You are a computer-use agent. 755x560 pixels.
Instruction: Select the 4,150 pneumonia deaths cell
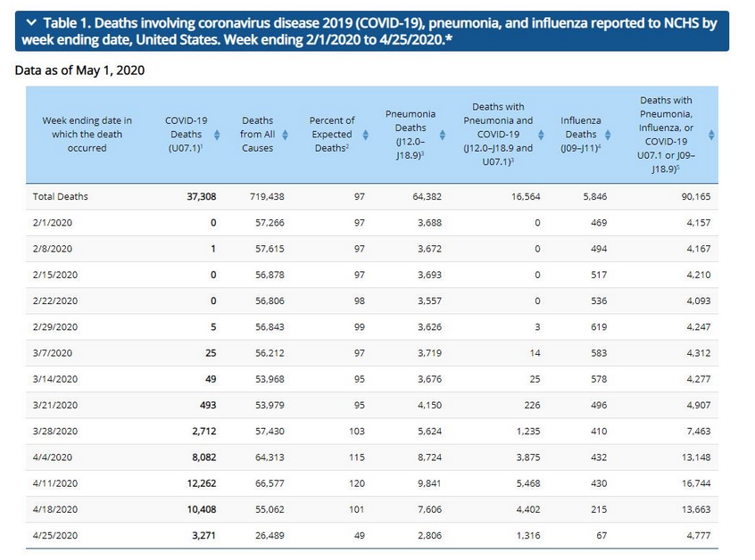pyautogui.click(x=429, y=405)
